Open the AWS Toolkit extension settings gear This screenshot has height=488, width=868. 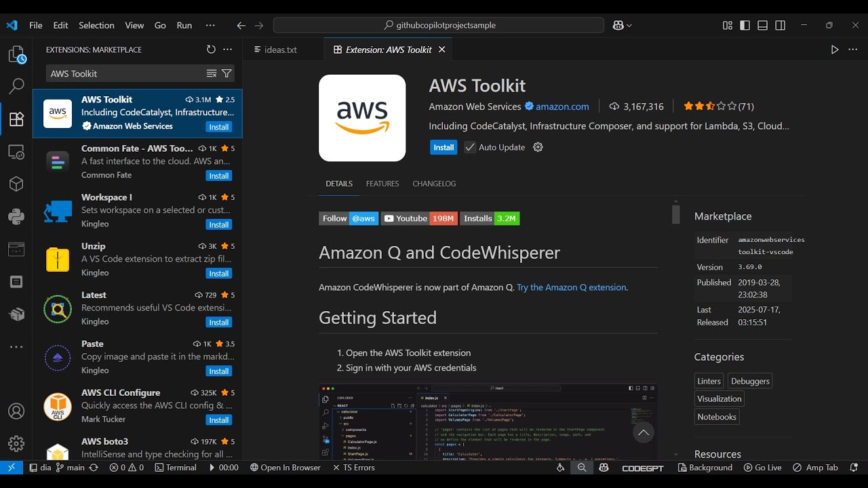[538, 147]
